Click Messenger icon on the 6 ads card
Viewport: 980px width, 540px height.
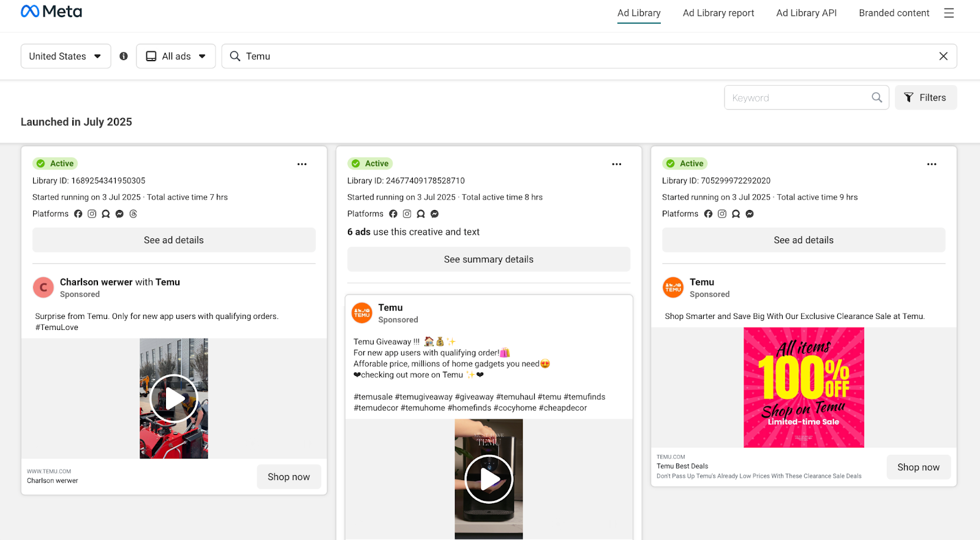point(435,214)
